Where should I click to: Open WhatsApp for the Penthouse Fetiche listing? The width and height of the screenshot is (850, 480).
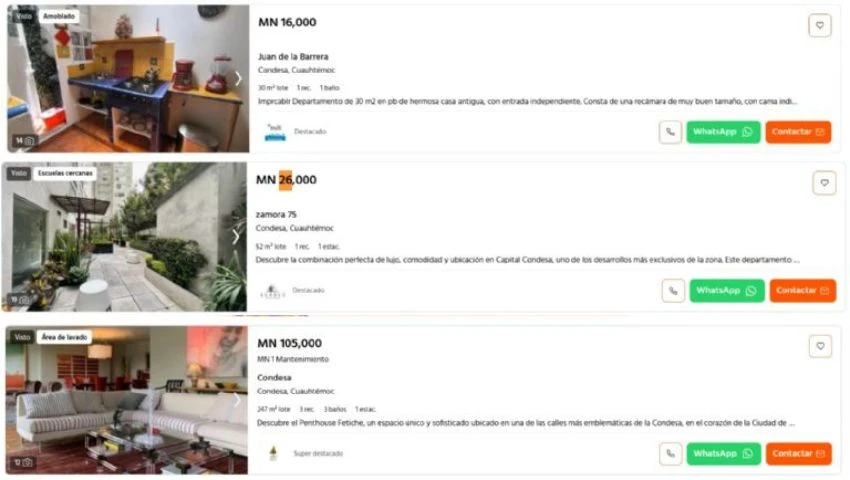tap(723, 454)
